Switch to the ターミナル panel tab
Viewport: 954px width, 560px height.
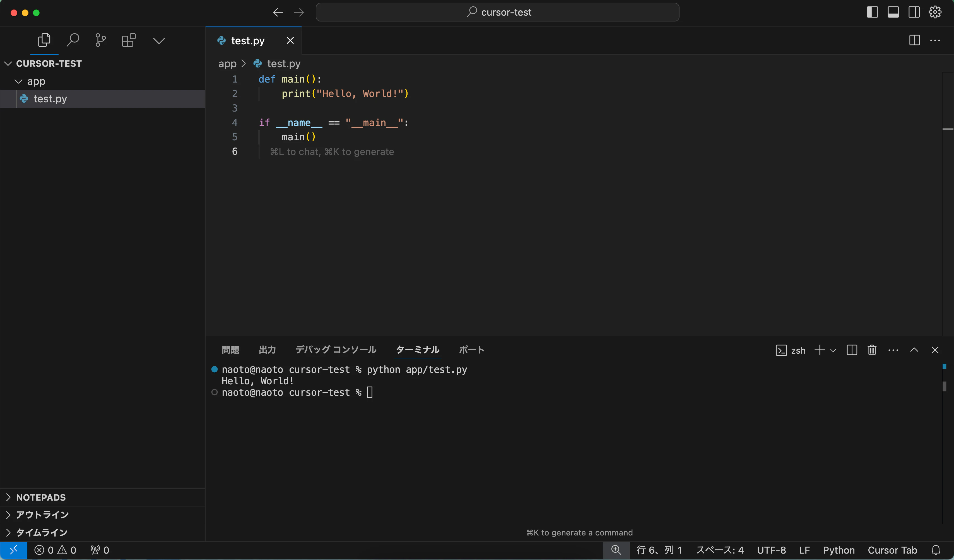tap(418, 350)
